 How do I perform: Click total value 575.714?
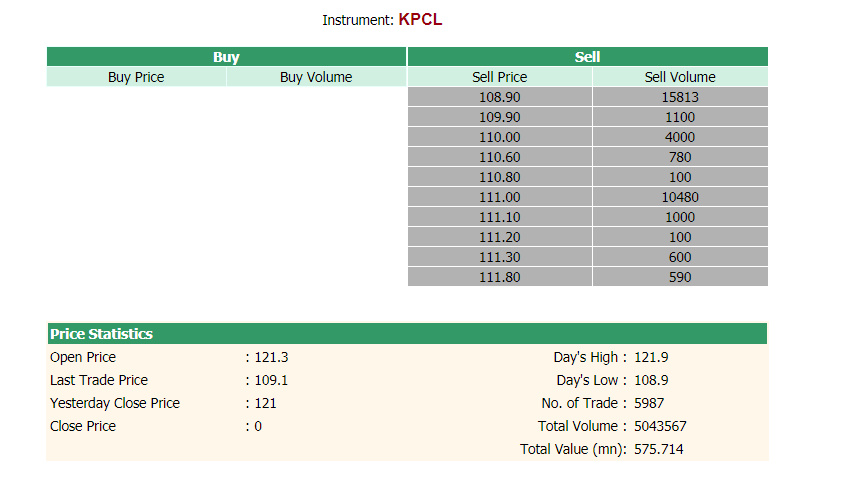coord(659,449)
